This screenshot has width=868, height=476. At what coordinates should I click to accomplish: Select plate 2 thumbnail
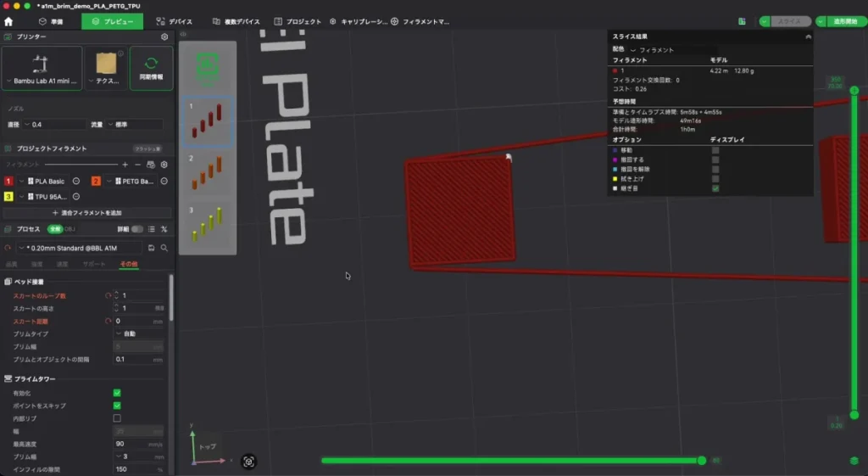(208, 173)
